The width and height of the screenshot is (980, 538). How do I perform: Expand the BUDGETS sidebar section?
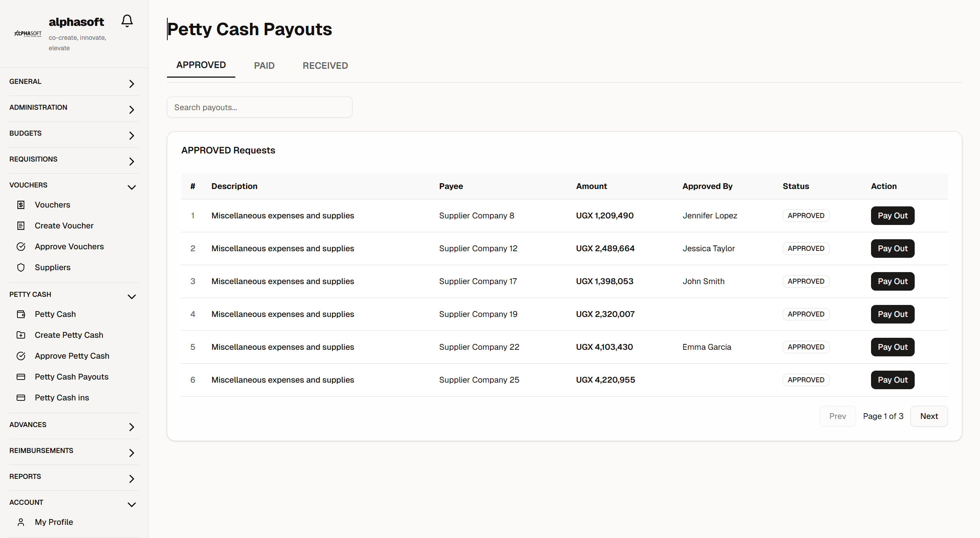pos(131,135)
